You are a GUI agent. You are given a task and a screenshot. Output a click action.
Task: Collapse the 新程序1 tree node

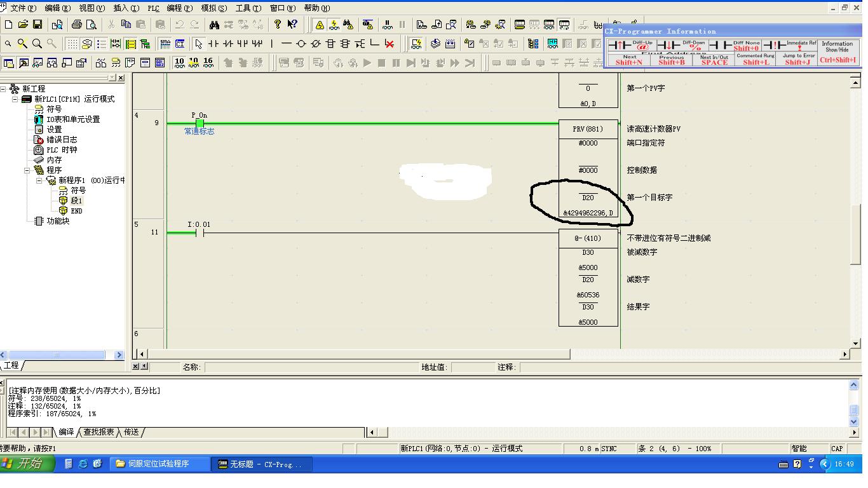[x=39, y=180]
